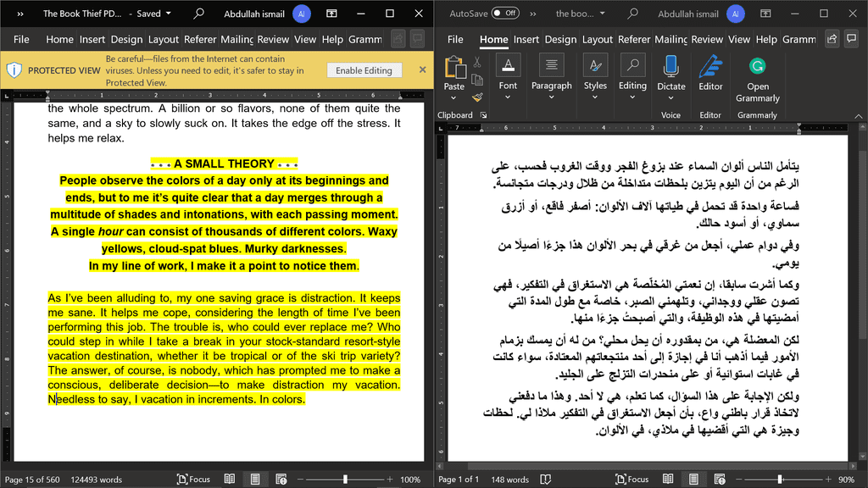Open the Paste options dropdown arrow
This screenshot has width=868, height=488.
[x=453, y=98]
